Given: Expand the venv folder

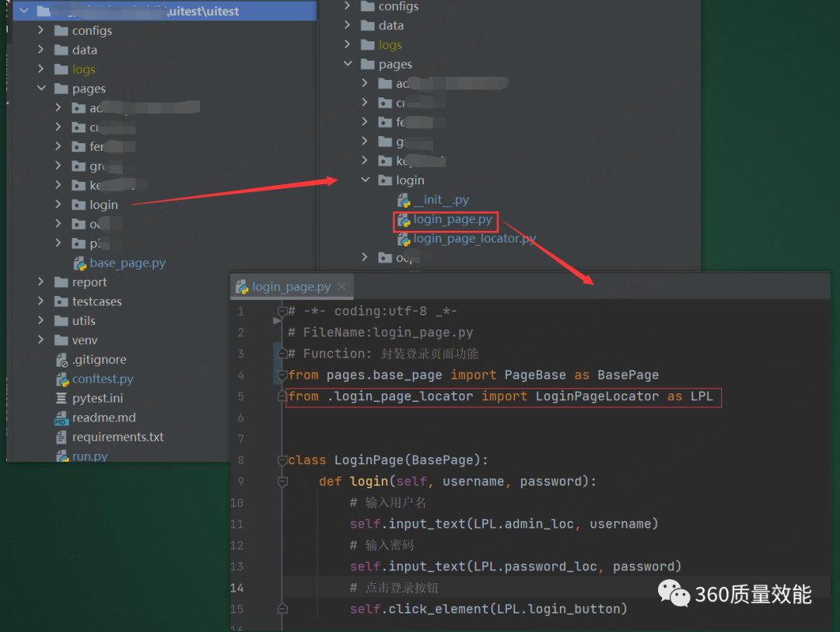Looking at the screenshot, I should pos(40,340).
